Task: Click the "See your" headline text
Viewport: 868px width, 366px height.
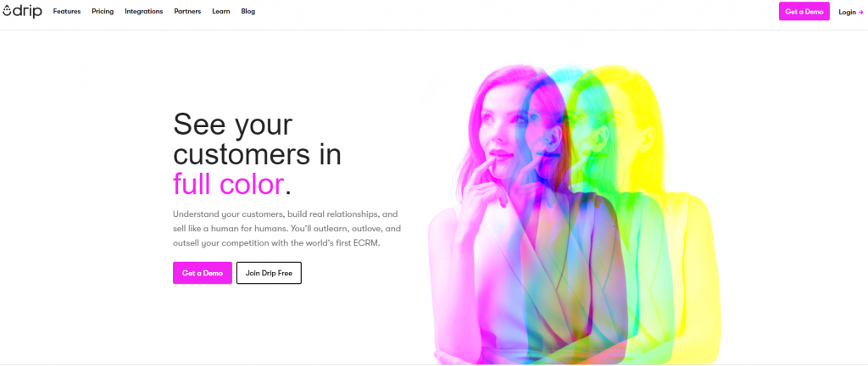Action: (x=232, y=125)
